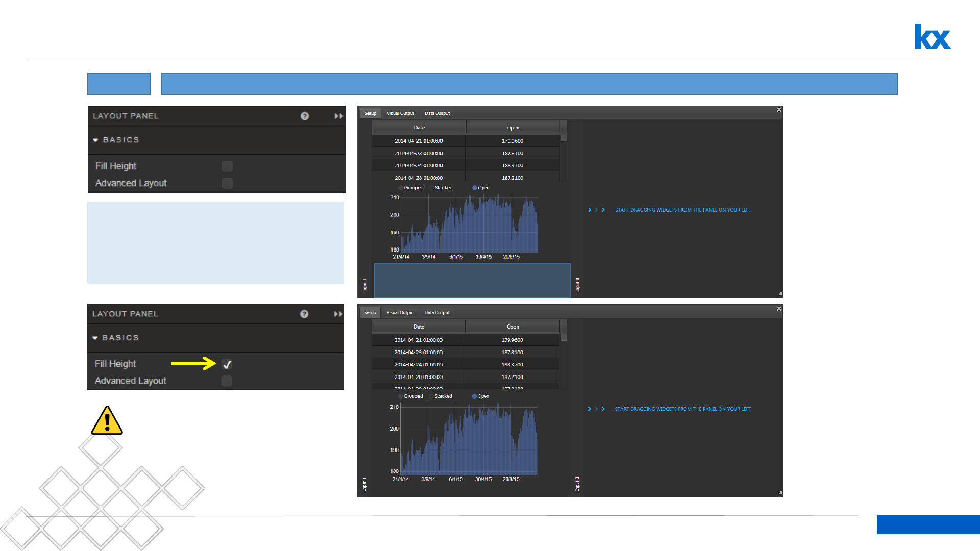
Task: Collapse BASICS section in bottom panel
Action: pyautogui.click(x=95, y=338)
